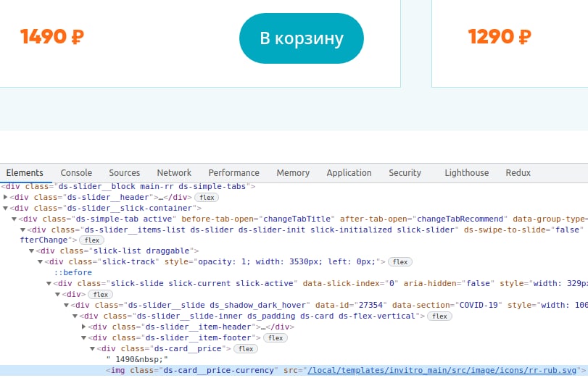This screenshot has height=378, width=588.
Task: Click the flex badge on ds-slider__item-footer row
Action: [276, 338]
